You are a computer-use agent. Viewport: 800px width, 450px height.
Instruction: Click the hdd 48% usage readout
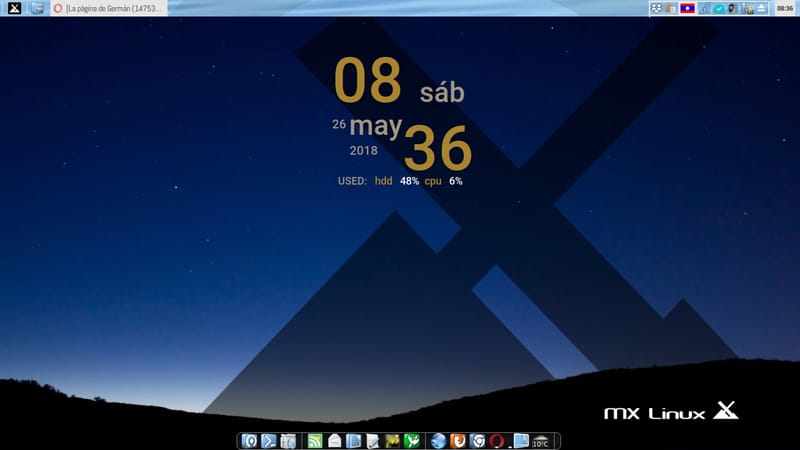[x=397, y=181]
